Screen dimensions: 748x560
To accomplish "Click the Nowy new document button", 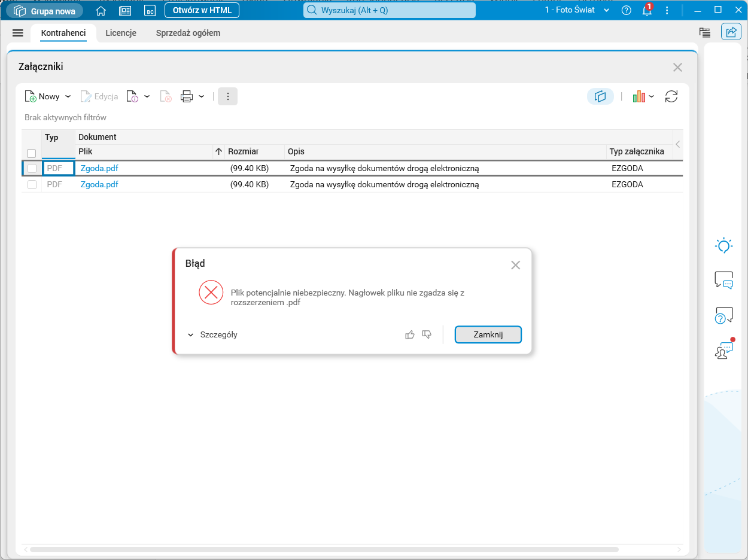I will pos(42,96).
